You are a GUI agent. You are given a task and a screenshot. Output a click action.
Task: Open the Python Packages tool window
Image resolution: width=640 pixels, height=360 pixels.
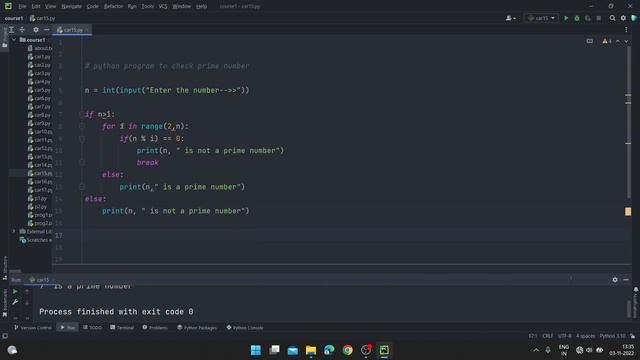pyautogui.click(x=197, y=328)
